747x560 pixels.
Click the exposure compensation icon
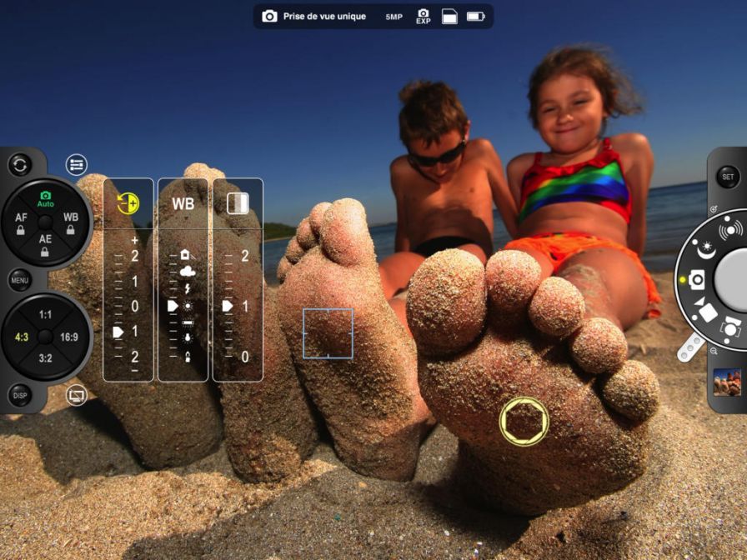128,202
